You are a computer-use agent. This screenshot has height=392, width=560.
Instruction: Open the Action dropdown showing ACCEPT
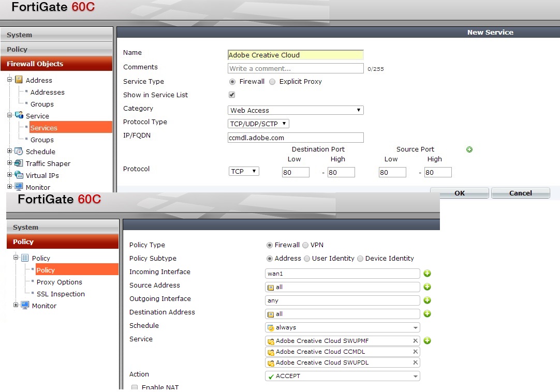click(x=343, y=376)
